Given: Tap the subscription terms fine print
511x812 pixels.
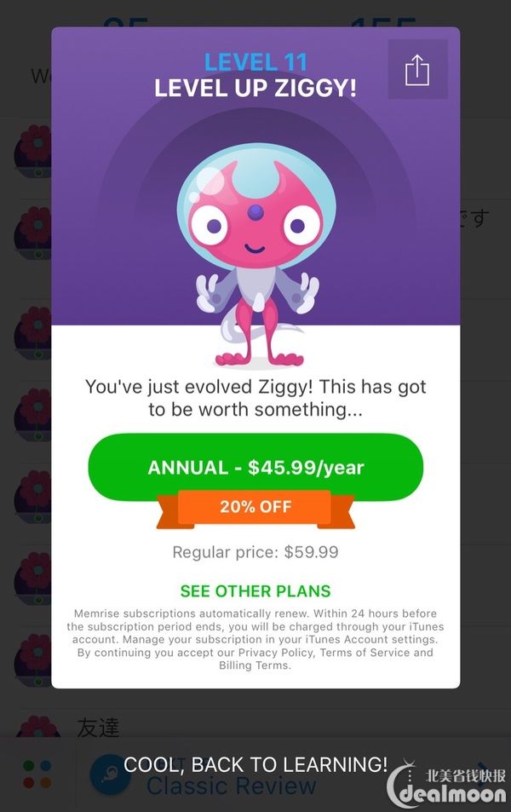Looking at the screenshot, I should point(255,640).
